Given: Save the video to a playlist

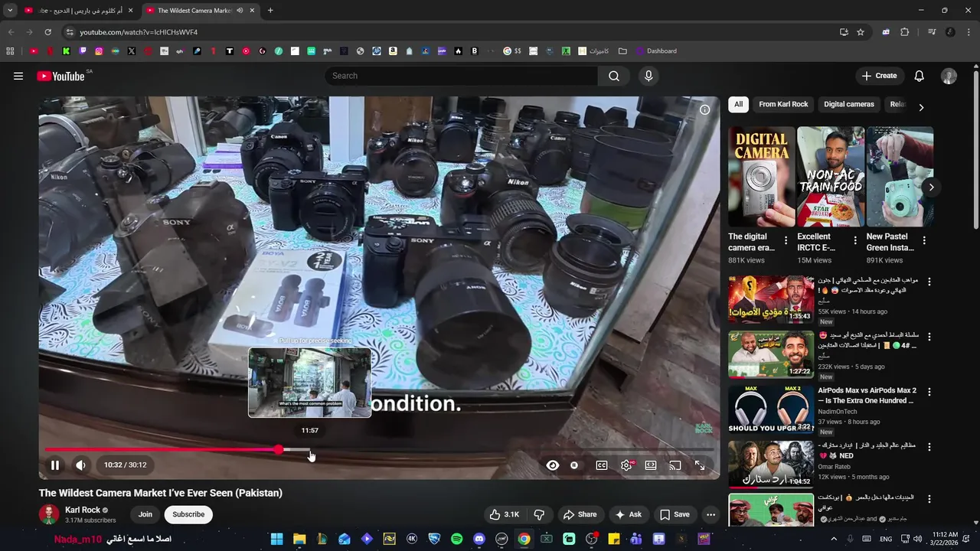Looking at the screenshot, I should pyautogui.click(x=675, y=514).
